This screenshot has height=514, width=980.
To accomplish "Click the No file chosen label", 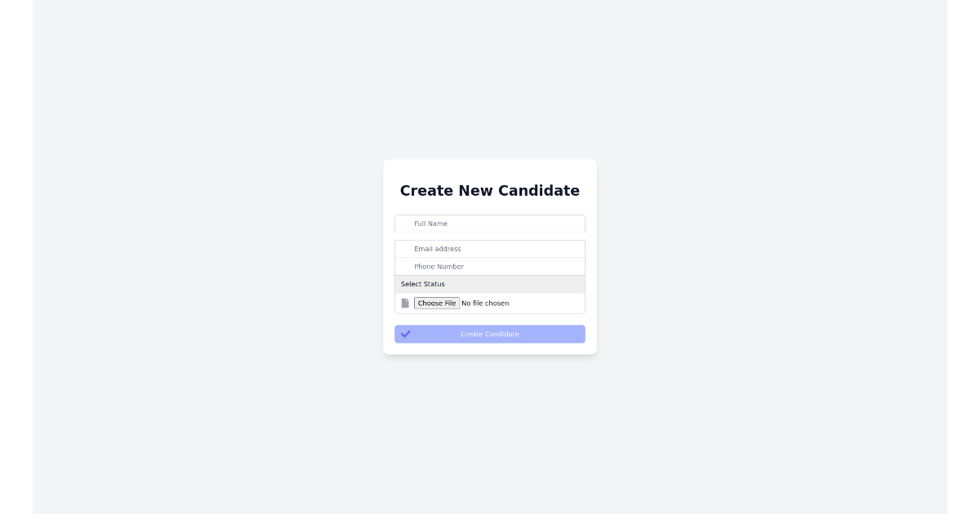I will [x=485, y=303].
